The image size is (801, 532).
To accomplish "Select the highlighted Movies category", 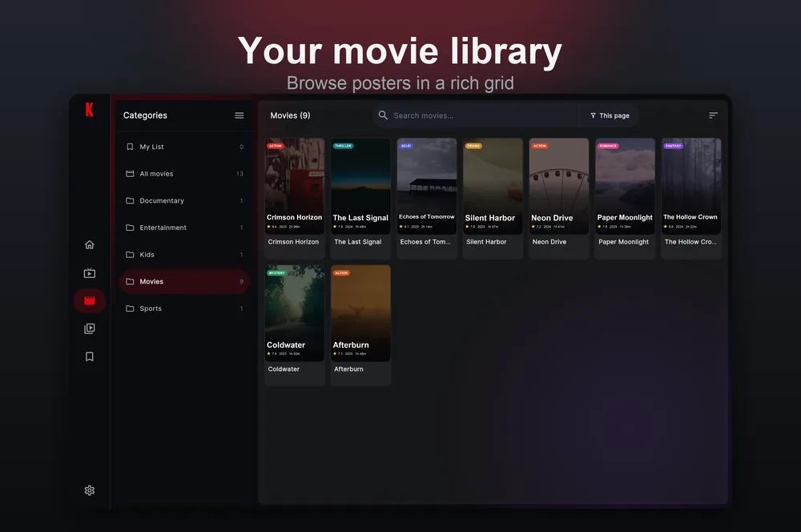I will (184, 281).
